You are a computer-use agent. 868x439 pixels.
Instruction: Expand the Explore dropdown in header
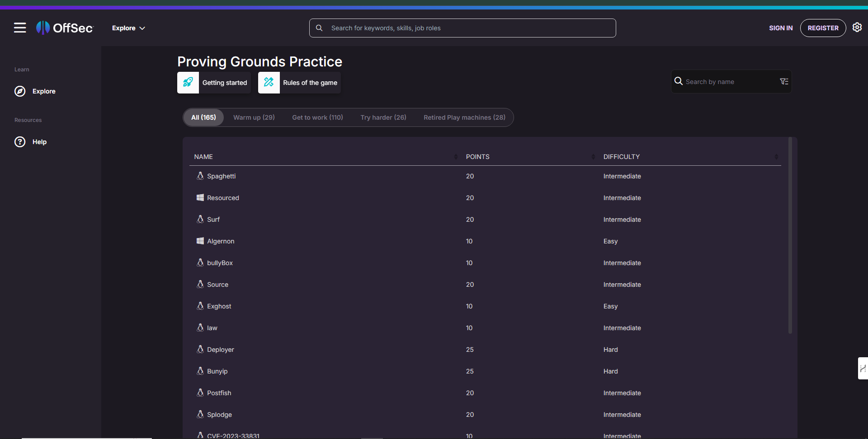128,28
